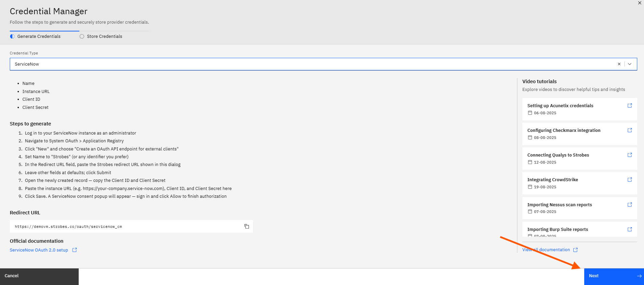The height and width of the screenshot is (285, 644).
Task: Click the Next button
Action: tap(614, 276)
